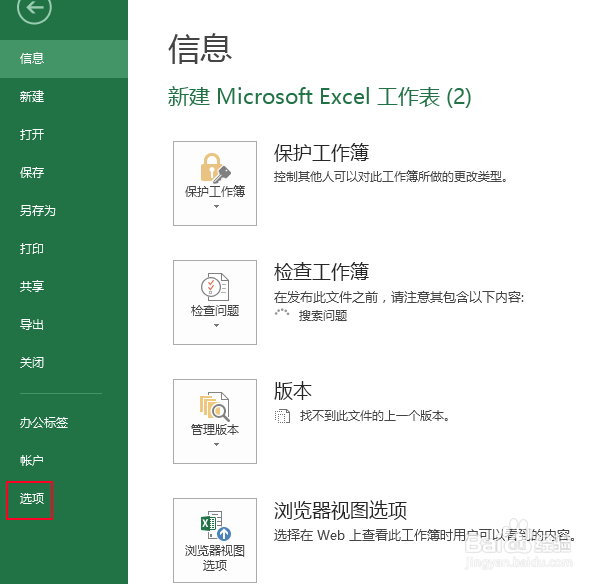Screen dimensions: 607x584
Task: Click the 找不到此文件的上一个版本 text
Action: [x=374, y=416]
